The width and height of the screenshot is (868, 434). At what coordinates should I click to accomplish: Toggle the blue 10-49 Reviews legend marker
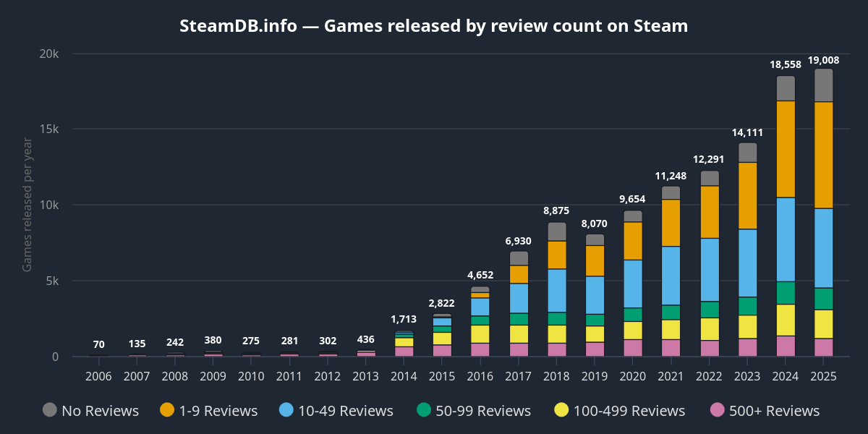click(286, 410)
